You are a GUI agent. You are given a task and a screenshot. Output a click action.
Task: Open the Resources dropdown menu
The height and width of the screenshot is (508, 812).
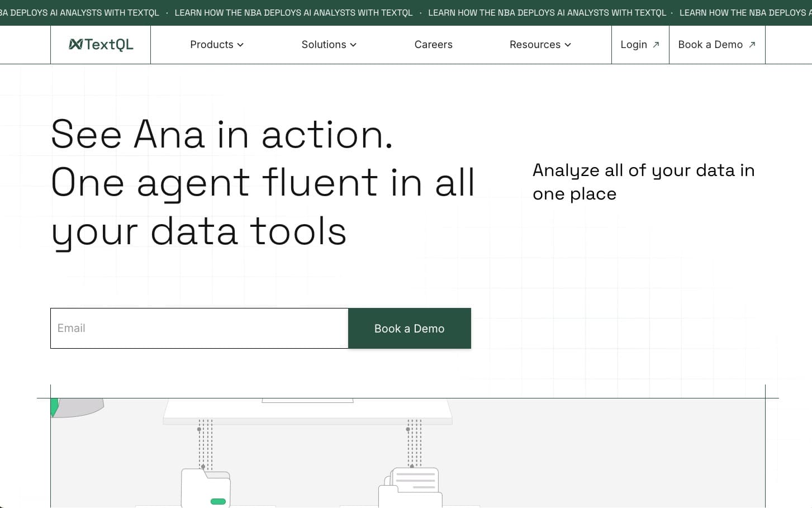(540, 45)
